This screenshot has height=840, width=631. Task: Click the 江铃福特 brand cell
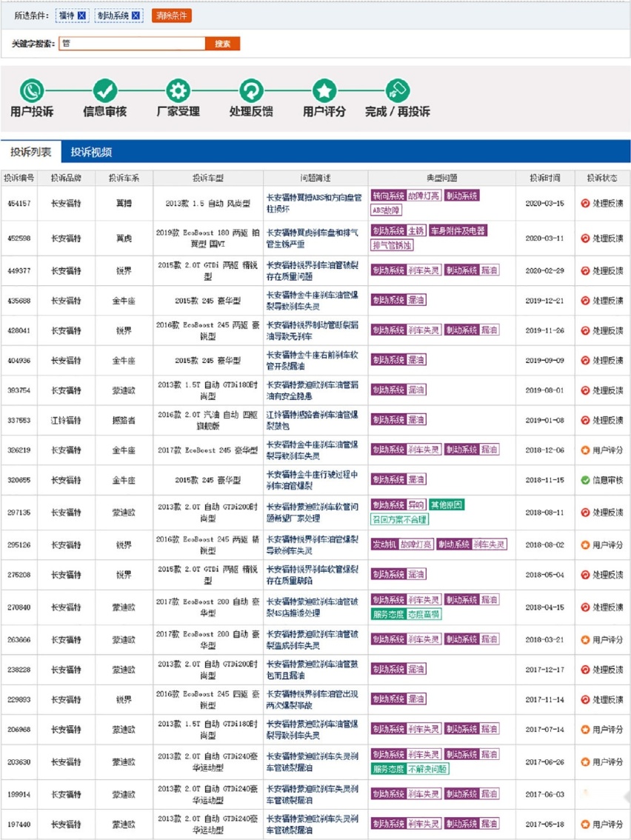pyautogui.click(x=66, y=421)
